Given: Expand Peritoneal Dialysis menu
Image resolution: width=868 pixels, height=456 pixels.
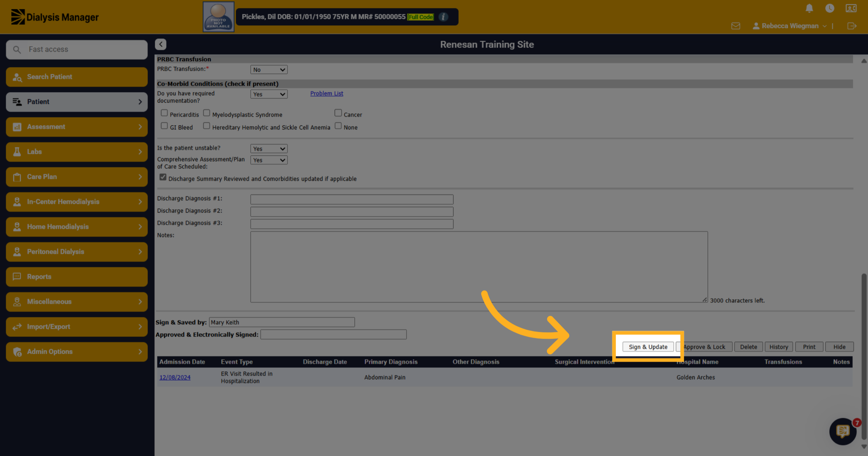Looking at the screenshot, I should tap(77, 251).
